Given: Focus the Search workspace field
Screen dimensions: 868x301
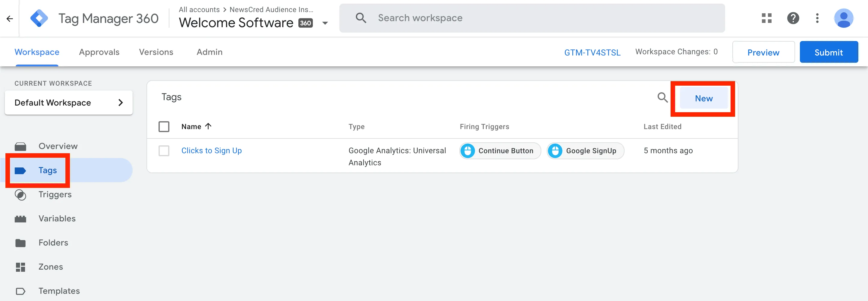Looking at the screenshot, I should (532, 18).
